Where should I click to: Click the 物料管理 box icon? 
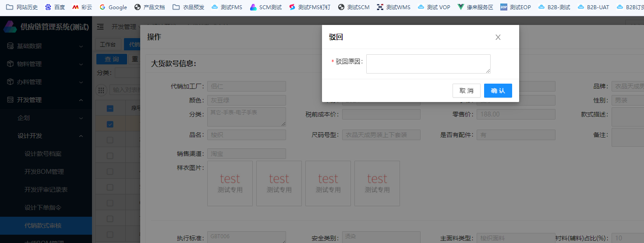coord(10,64)
